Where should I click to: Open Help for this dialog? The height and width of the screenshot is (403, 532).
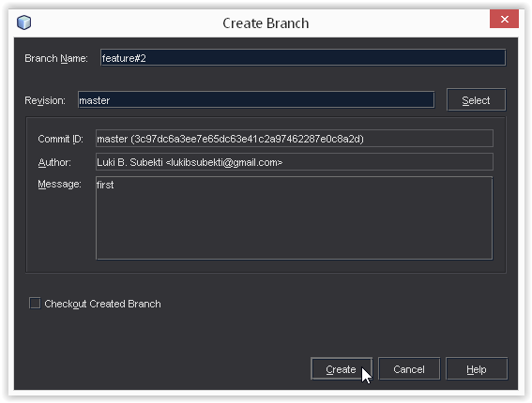pos(477,368)
